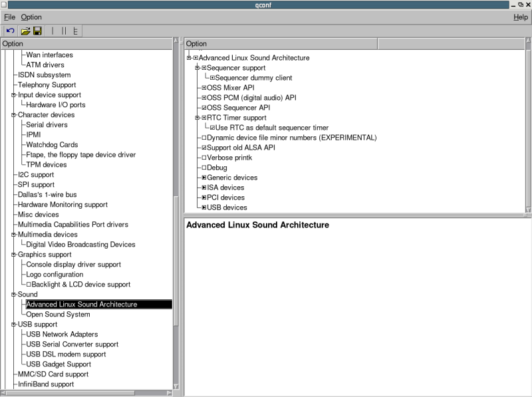Open Generic devices submenu arrow
The height and width of the screenshot is (397, 532).
coord(204,178)
